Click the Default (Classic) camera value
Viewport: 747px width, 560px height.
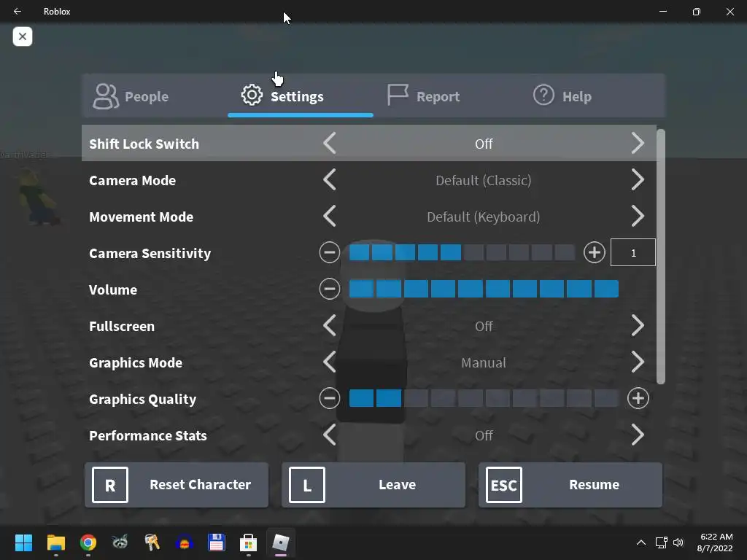pos(484,180)
